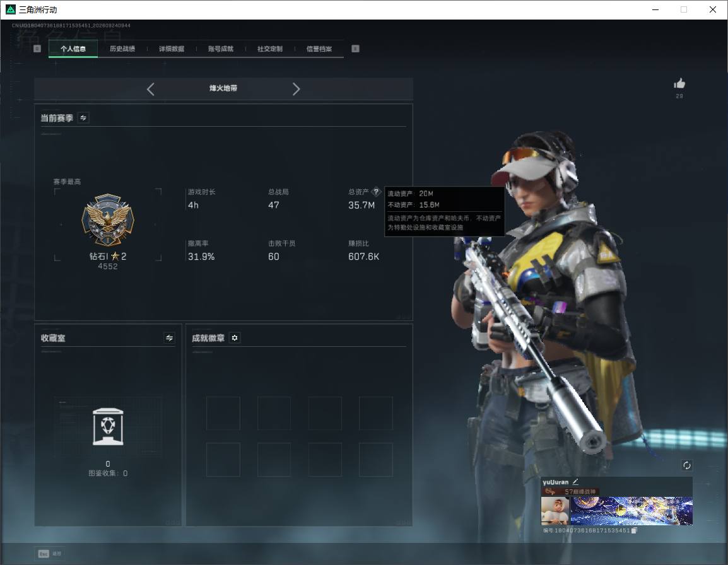This screenshot has width=728, height=565.
Task: Copy player ID with icon after 编号
Action: (634, 530)
